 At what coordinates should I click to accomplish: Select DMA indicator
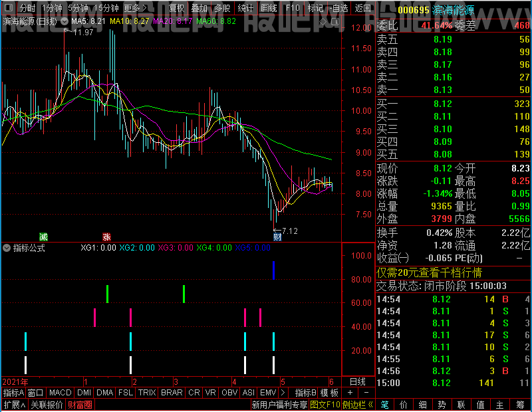pyautogui.click(x=105, y=393)
